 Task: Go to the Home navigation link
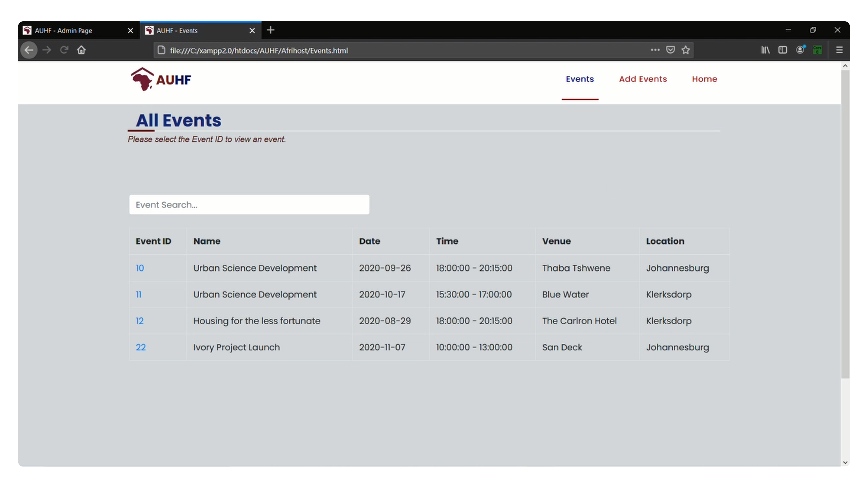[705, 79]
